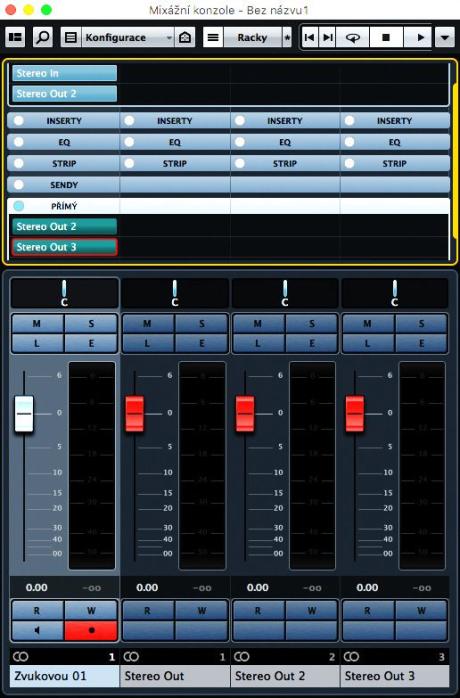Screen dimensions: 460x698
Task: Start playback with the play button
Action: pyautogui.click(x=419, y=37)
